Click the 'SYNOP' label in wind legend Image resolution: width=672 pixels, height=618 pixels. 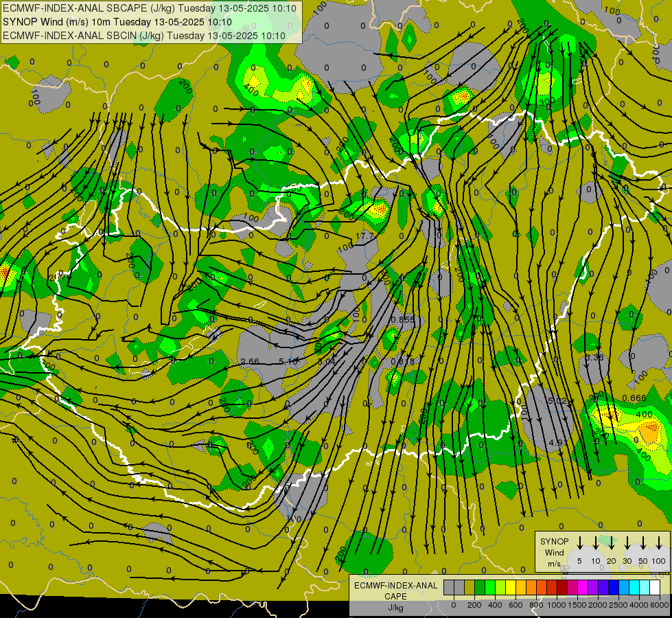pyautogui.click(x=554, y=541)
